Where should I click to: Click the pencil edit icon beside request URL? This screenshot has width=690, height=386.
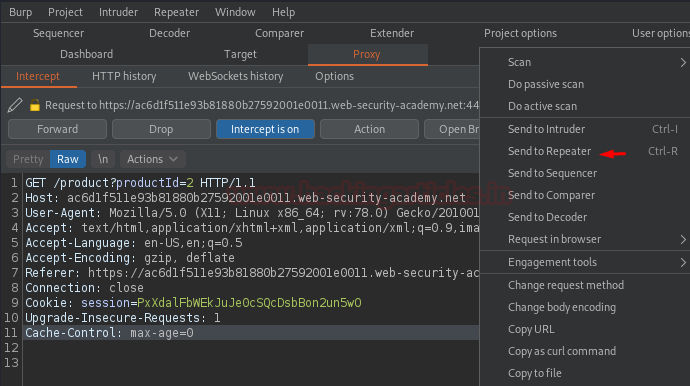tap(15, 105)
